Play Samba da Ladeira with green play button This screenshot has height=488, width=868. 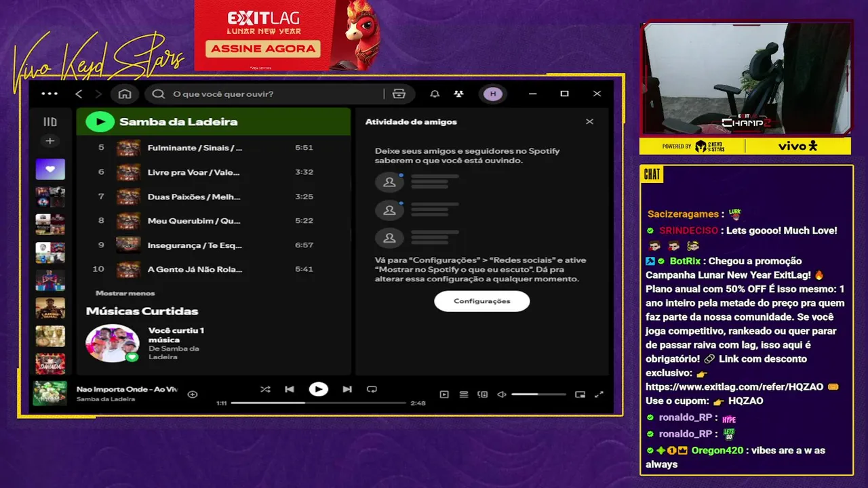pos(100,122)
